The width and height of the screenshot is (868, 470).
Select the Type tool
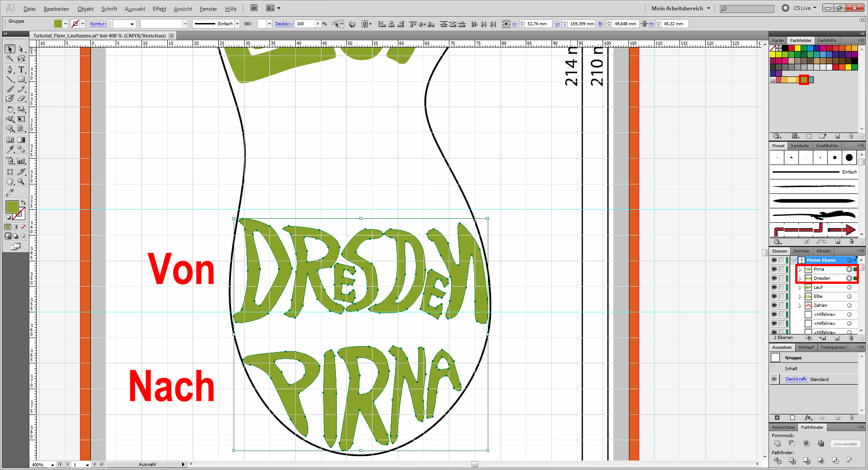(x=21, y=70)
